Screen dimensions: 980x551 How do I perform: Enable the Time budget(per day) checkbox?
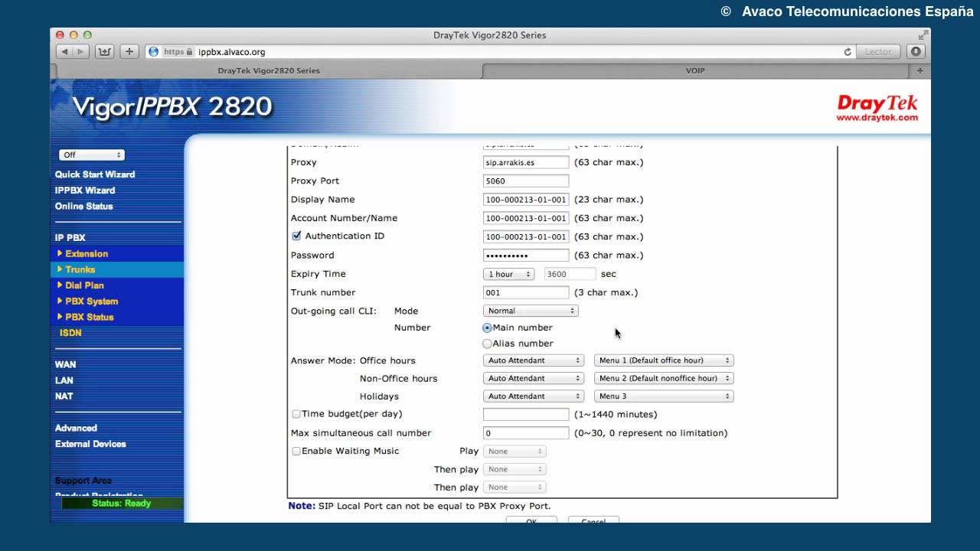click(x=296, y=414)
